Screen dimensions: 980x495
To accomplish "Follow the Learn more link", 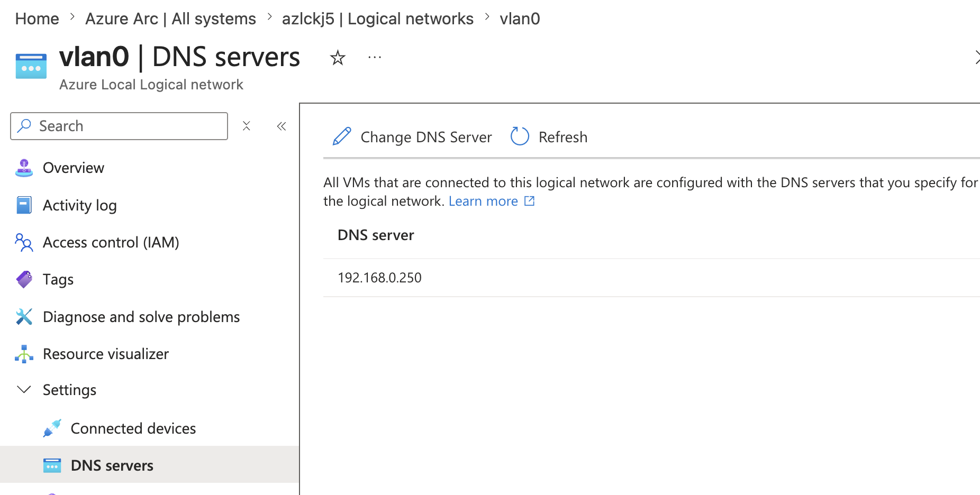I will pyautogui.click(x=483, y=201).
